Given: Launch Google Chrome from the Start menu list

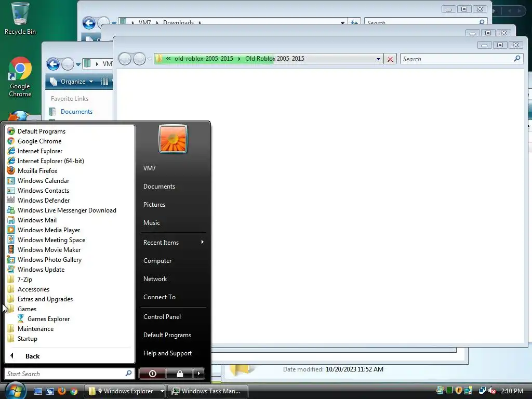Looking at the screenshot, I should point(39,141).
